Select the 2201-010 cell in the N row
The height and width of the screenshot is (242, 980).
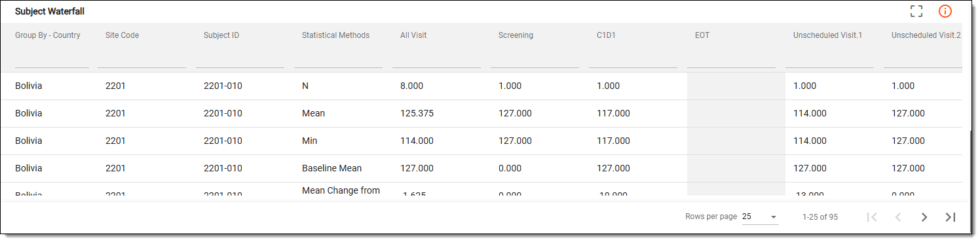tap(223, 86)
